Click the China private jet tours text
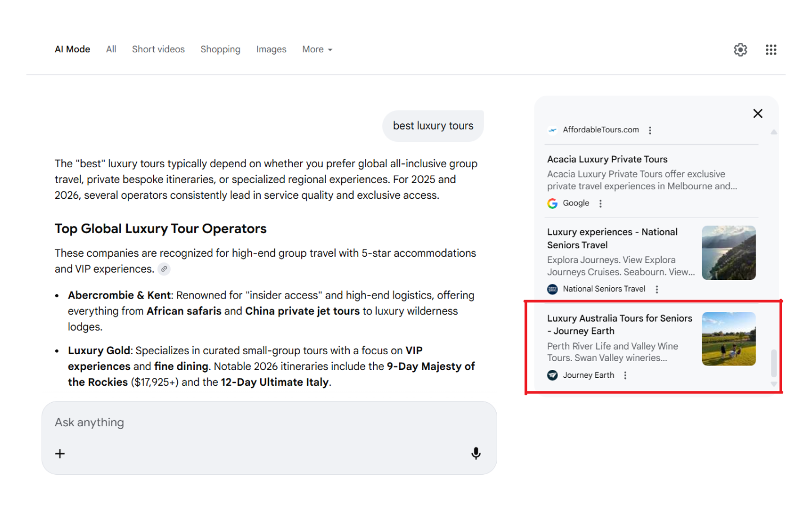812x513 pixels. point(302,311)
